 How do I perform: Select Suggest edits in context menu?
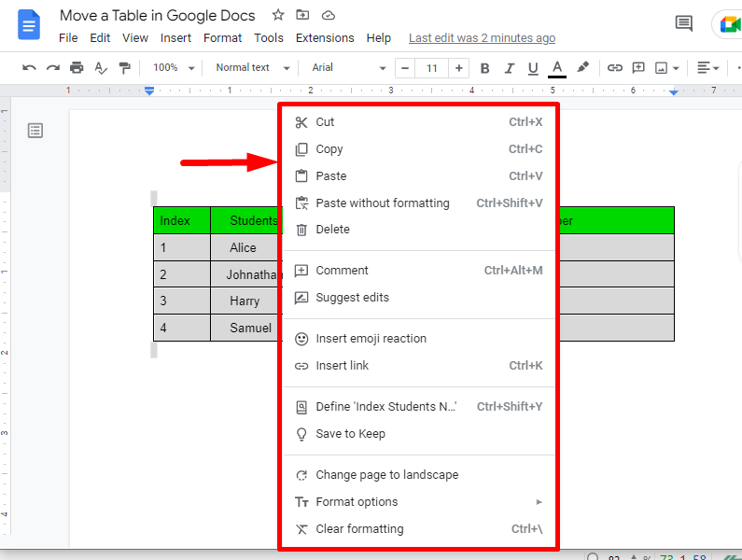(419, 298)
